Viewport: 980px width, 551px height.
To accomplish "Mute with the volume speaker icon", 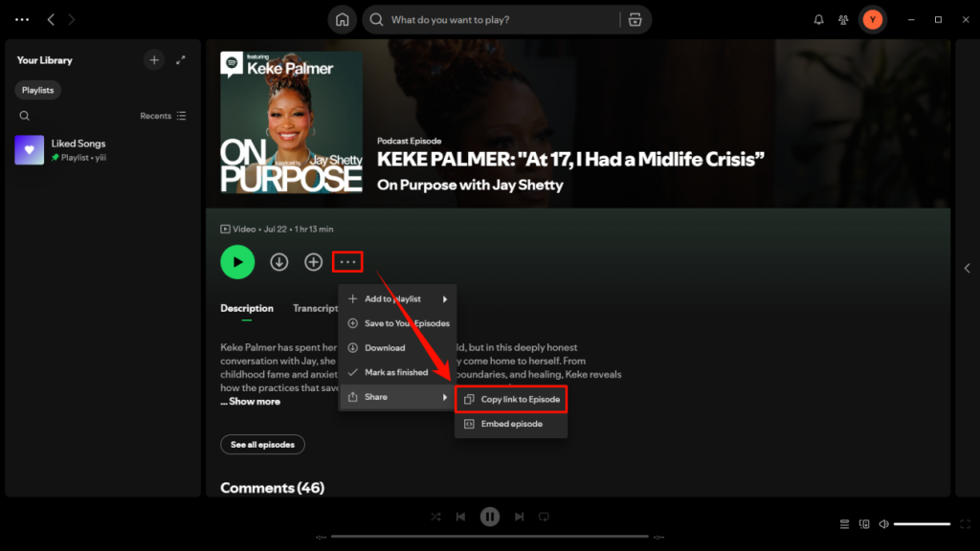I will [x=883, y=523].
